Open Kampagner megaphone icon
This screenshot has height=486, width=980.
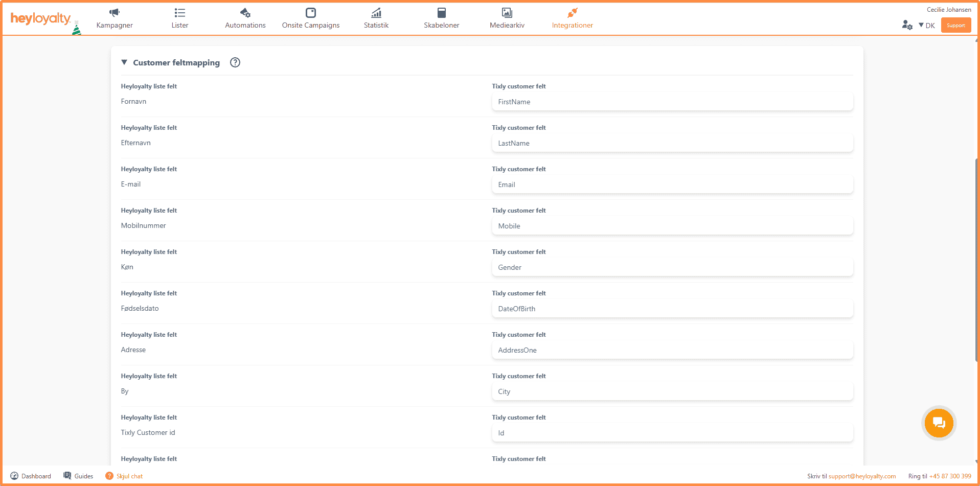click(x=115, y=13)
